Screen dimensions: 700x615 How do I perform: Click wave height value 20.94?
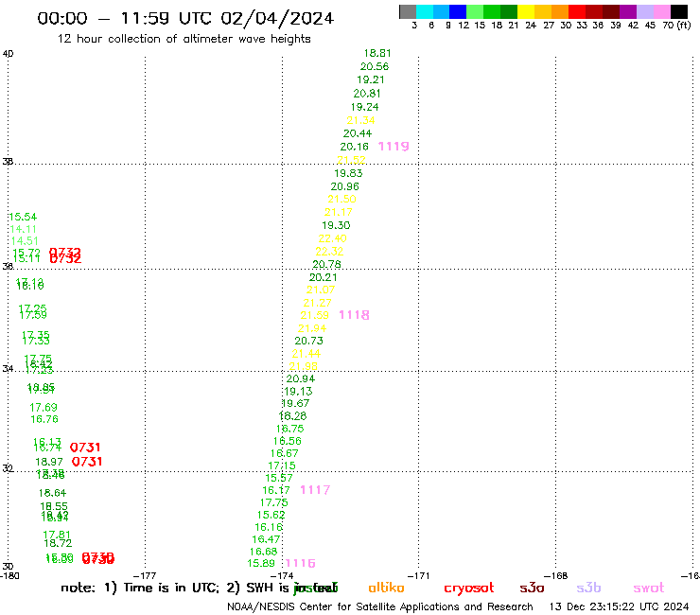tap(301, 378)
